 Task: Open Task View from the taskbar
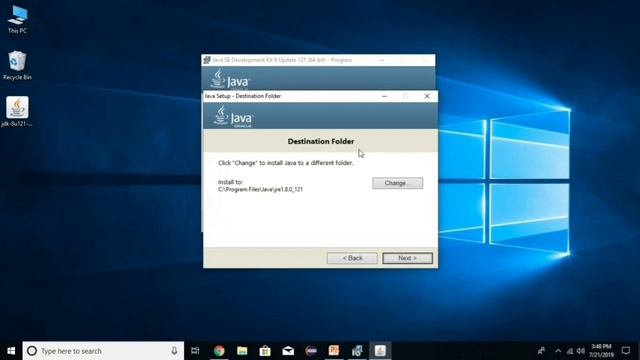click(x=195, y=351)
